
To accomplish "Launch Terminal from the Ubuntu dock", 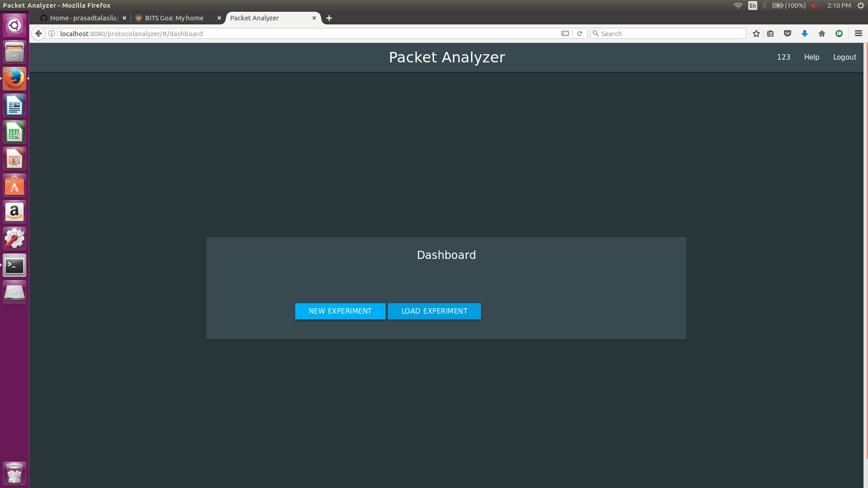I will (14, 266).
